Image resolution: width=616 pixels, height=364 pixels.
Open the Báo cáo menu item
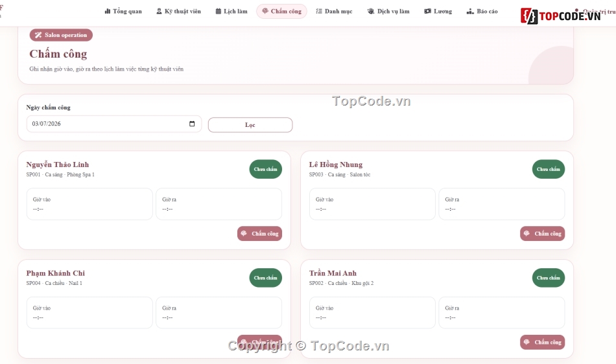[482, 12]
